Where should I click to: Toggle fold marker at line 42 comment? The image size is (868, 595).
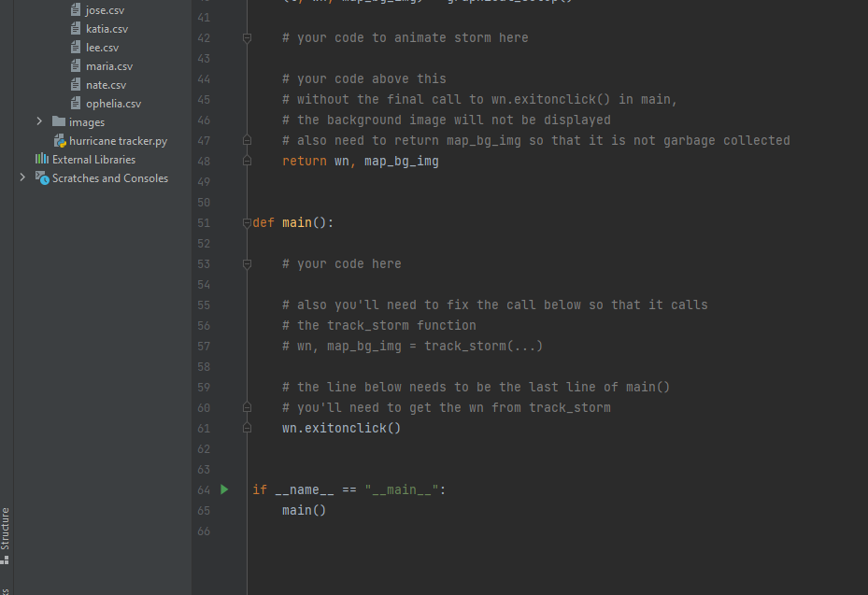click(x=247, y=38)
